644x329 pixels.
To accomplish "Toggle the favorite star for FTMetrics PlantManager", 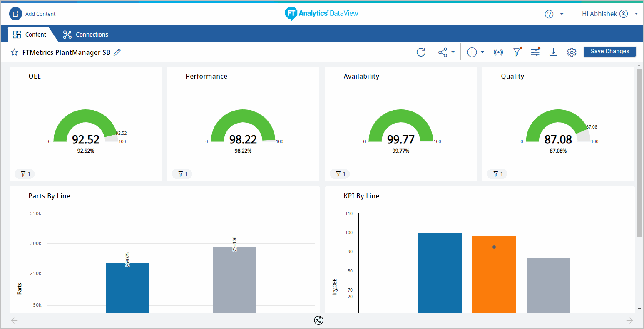I will (15, 52).
